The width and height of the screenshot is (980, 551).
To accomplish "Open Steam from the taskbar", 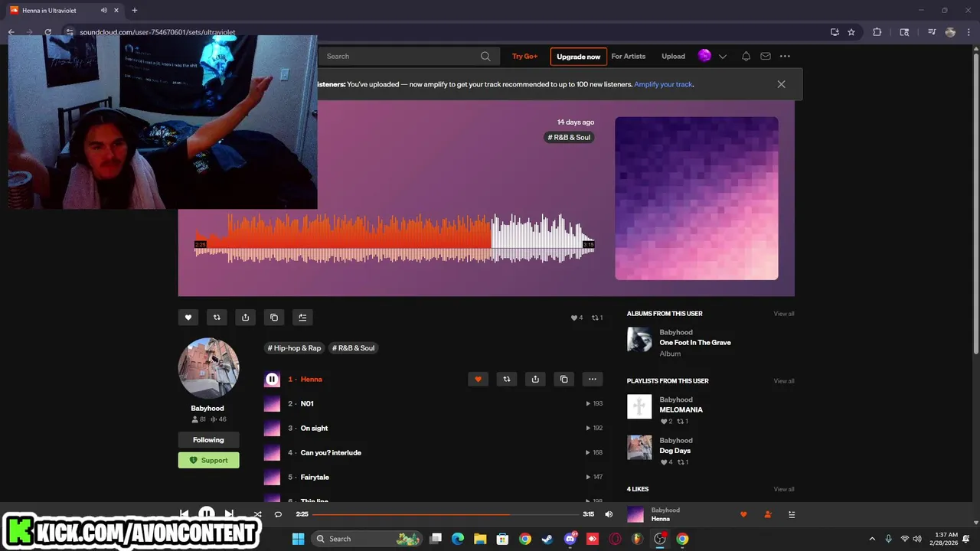I will point(547,539).
